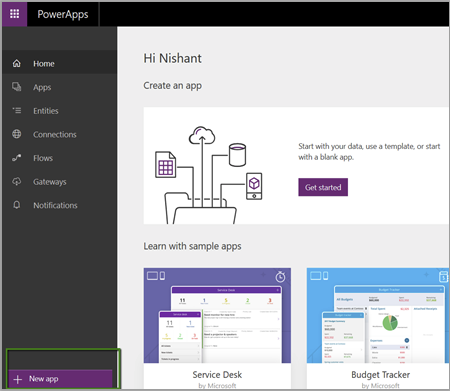
Task: Click the Home house icon
Action: coord(16,63)
